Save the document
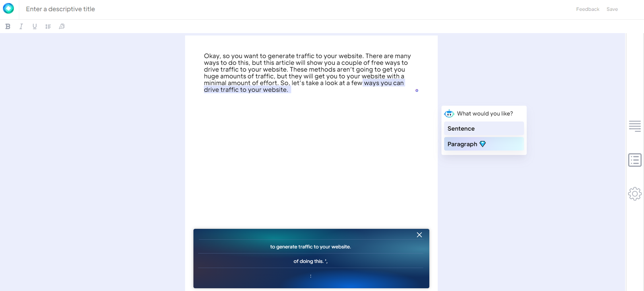 click(612, 9)
